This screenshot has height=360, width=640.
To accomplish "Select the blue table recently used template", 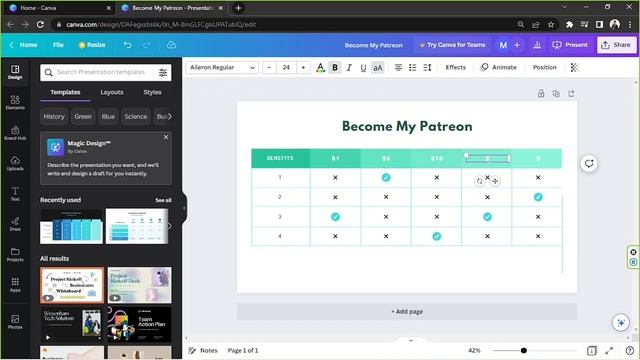I will click(71, 227).
